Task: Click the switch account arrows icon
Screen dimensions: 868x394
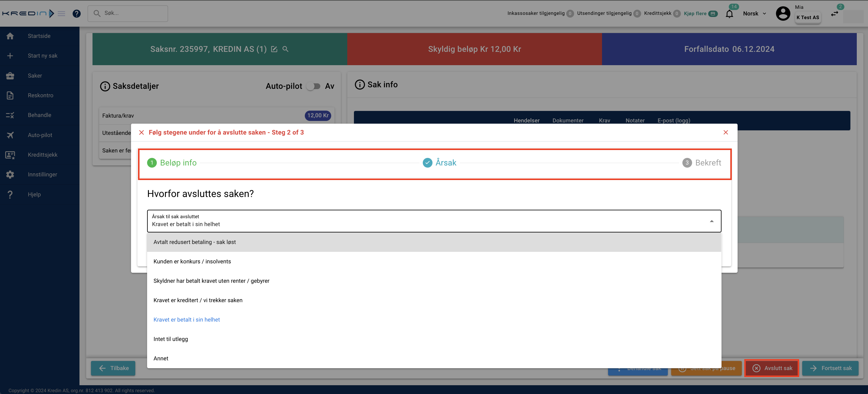Action: click(834, 13)
